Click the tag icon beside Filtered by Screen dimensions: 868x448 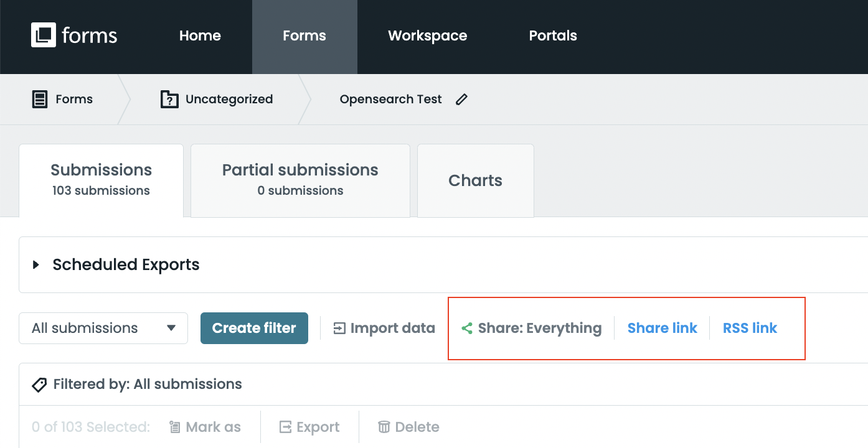[39, 385]
